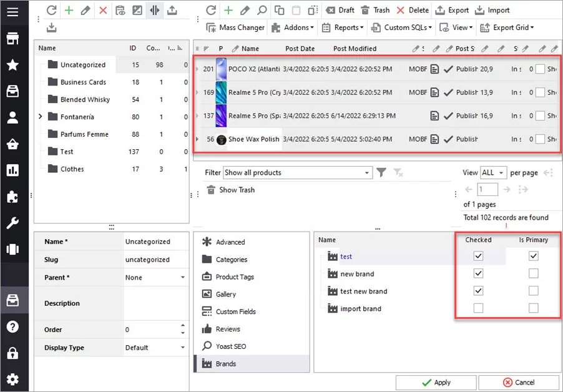Check the import brand Checked box

(x=478, y=308)
